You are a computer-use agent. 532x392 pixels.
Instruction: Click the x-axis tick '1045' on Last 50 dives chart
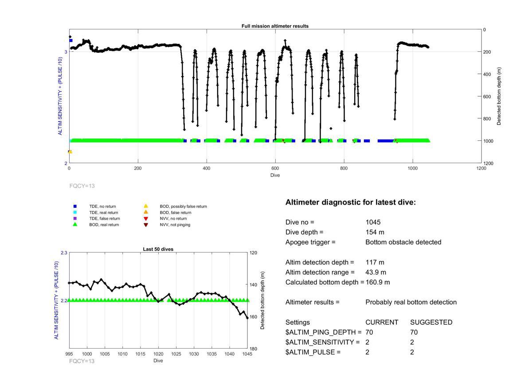[247, 354]
